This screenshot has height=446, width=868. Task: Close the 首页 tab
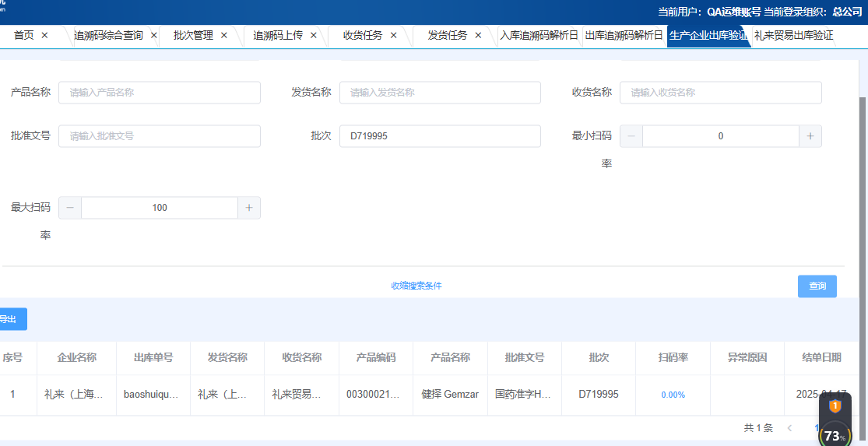coord(45,35)
